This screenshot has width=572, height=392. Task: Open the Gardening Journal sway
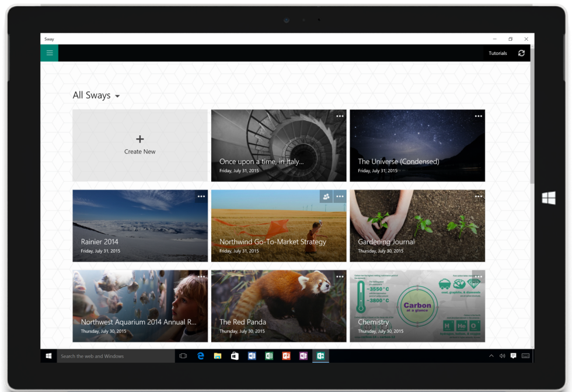pyautogui.click(x=417, y=226)
